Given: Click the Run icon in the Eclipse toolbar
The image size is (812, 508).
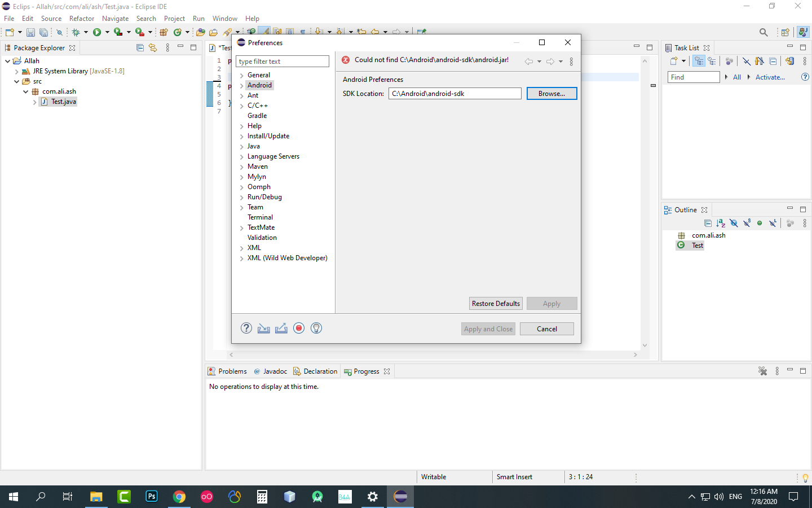Looking at the screenshot, I should point(96,32).
